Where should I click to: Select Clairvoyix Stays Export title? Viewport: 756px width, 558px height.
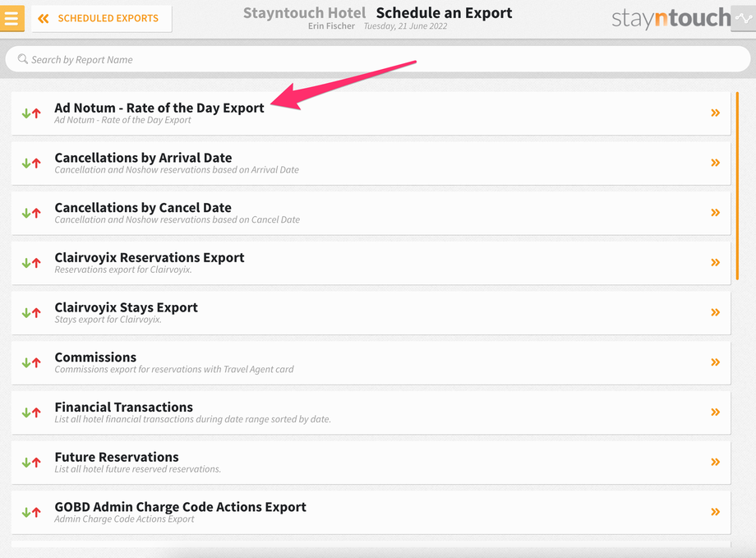[126, 307]
